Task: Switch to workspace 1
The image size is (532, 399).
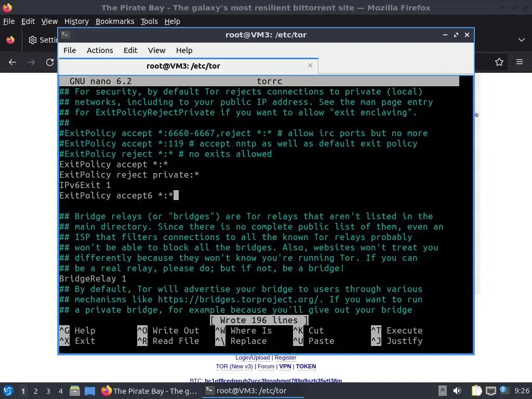Action: 23,391
